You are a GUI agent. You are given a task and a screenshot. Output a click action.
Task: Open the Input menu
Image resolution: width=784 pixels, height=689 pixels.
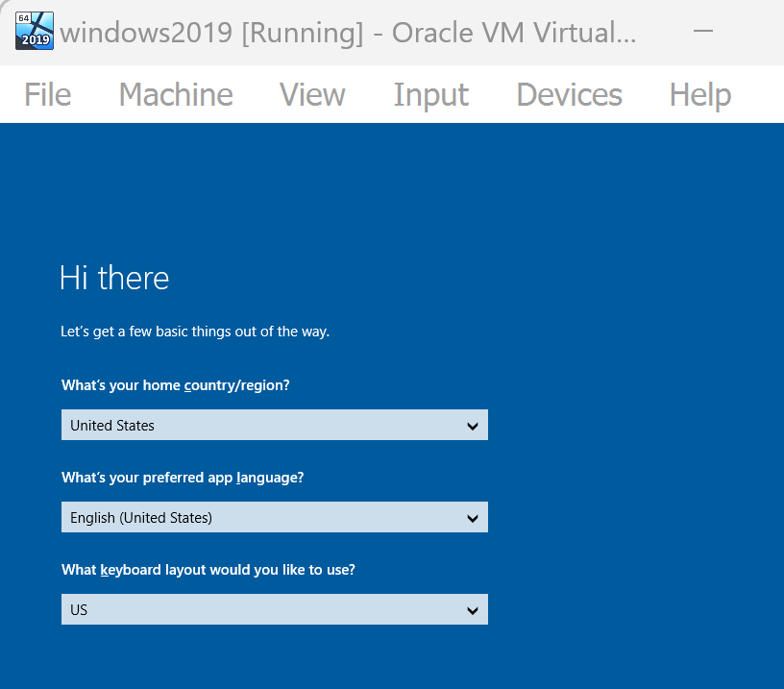pyautogui.click(x=431, y=94)
